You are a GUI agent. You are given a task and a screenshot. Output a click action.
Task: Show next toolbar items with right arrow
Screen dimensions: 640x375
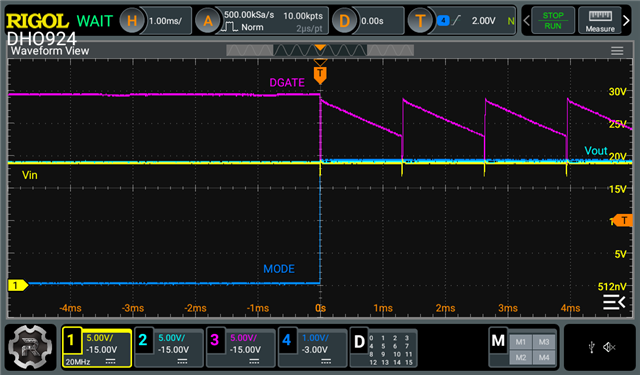(x=627, y=20)
